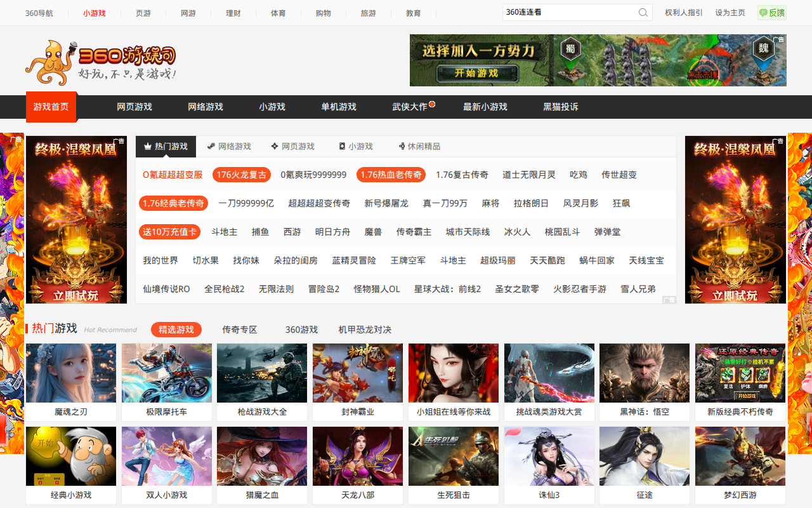Switch to 传奇专区 game filter
The height and width of the screenshot is (508, 812).
pos(239,330)
